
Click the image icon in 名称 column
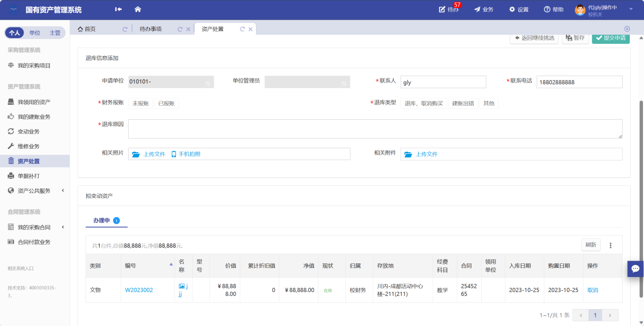182,286
